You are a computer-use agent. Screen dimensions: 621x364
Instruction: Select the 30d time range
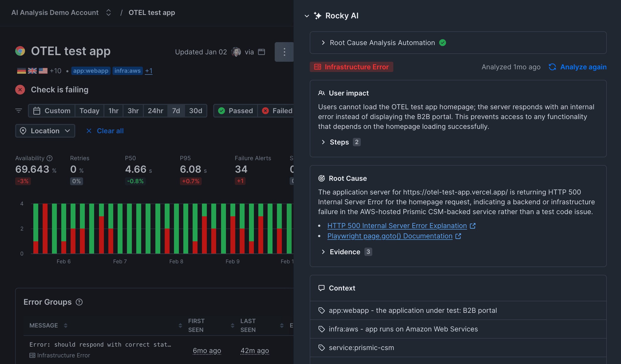click(x=195, y=110)
